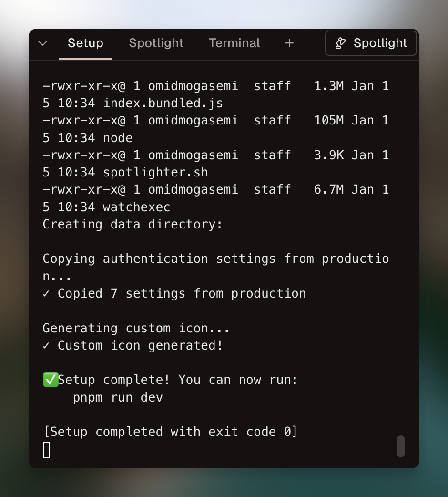448x497 pixels.
Task: Click the node filename in the file listing
Action: [118, 138]
